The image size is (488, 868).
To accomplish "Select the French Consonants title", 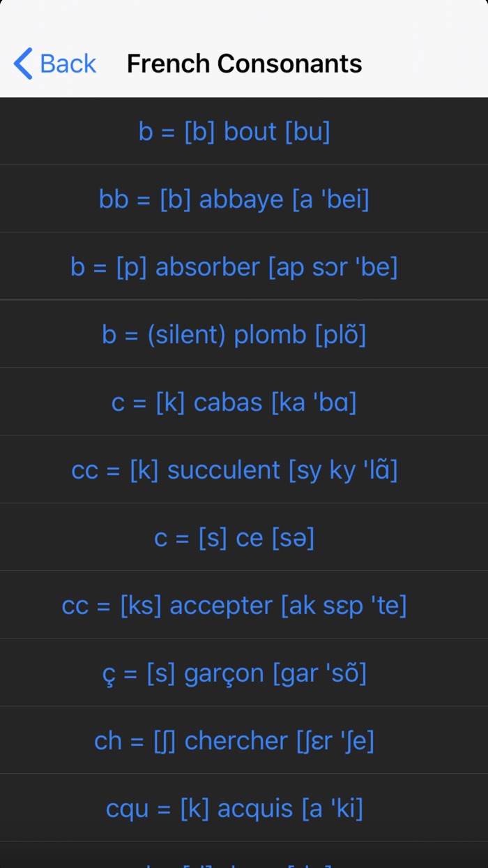I will [244, 63].
